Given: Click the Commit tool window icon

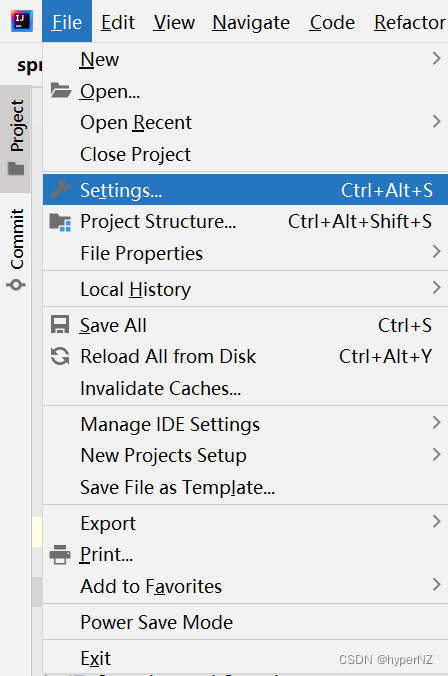Looking at the screenshot, I should [x=16, y=285].
